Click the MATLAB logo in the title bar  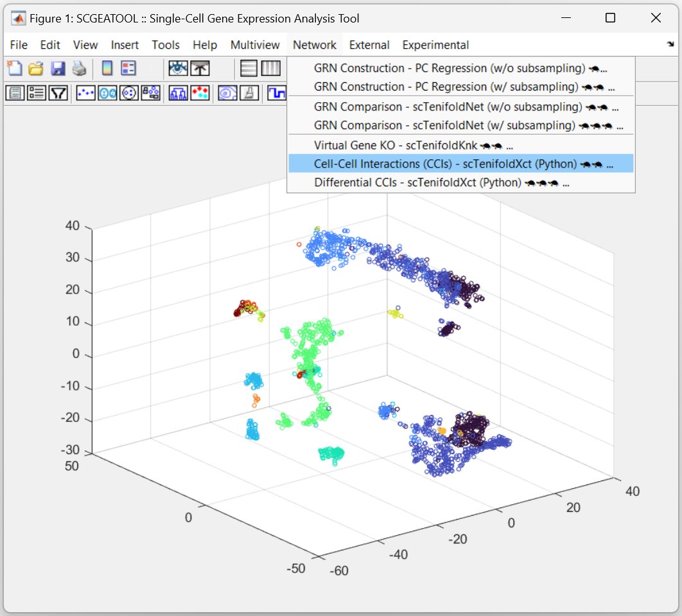coord(18,18)
